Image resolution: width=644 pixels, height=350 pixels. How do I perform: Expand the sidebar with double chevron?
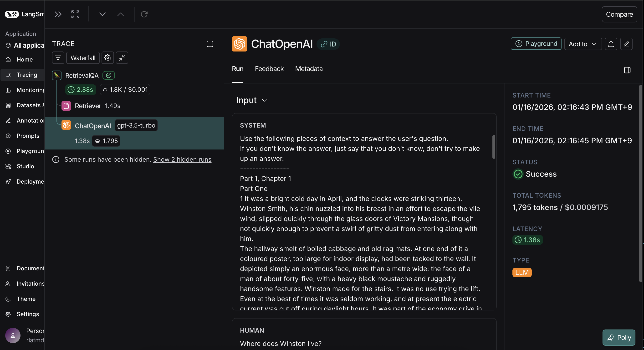click(x=58, y=14)
